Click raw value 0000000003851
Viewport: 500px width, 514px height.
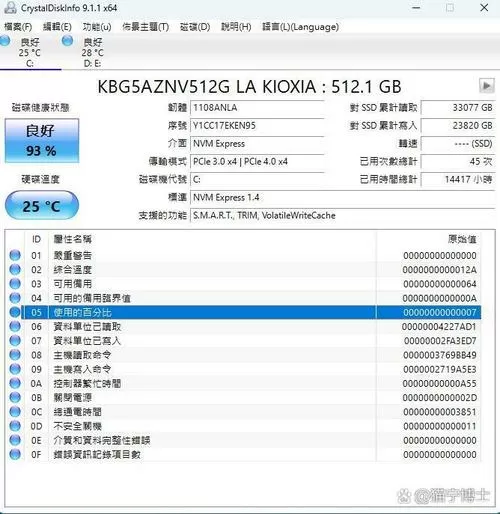[x=440, y=412]
